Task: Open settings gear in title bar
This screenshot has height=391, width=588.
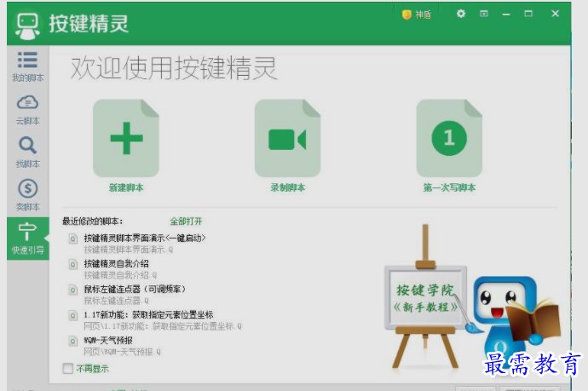Action: click(461, 14)
